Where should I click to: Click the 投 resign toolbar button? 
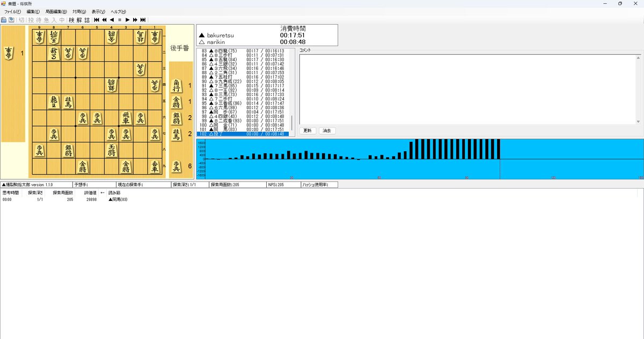click(x=31, y=20)
